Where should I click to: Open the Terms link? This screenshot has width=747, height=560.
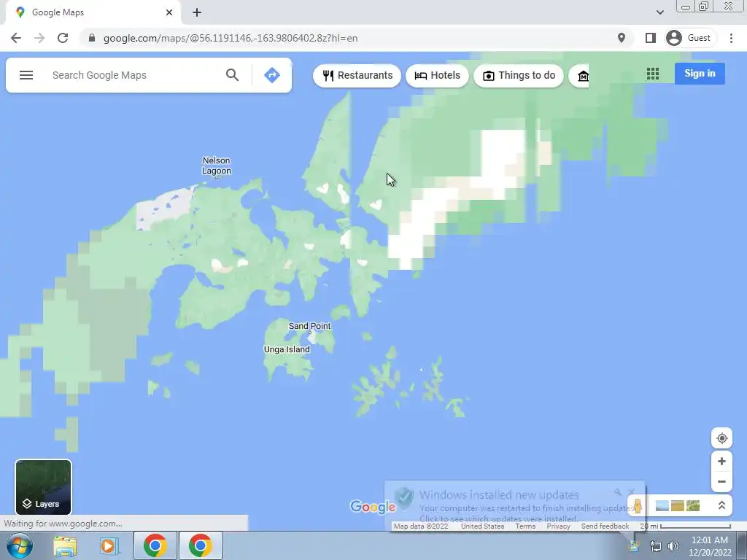pos(525,526)
